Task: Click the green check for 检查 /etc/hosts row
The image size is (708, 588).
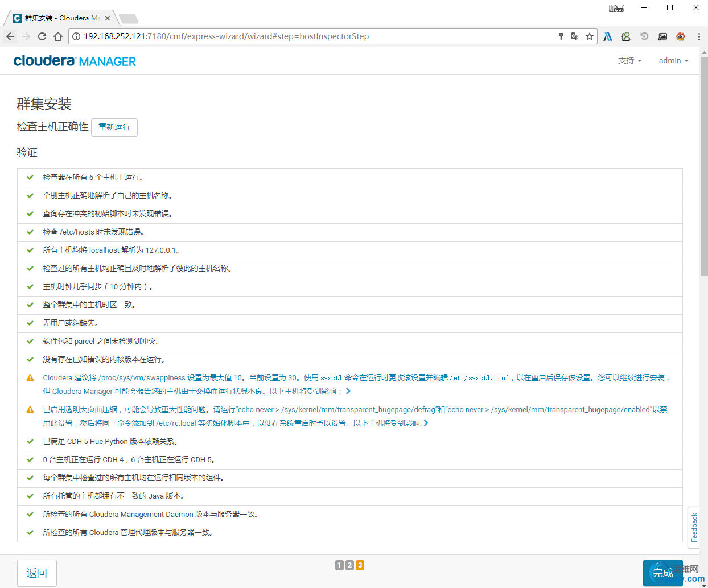Action: (x=30, y=232)
